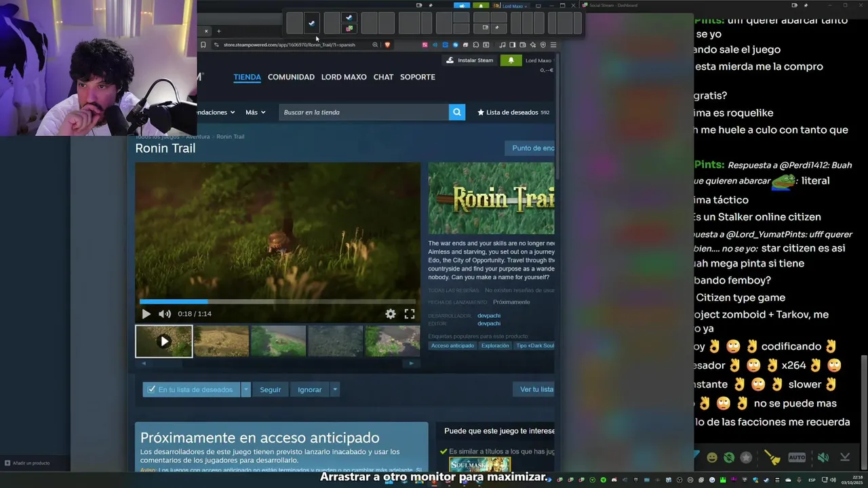The image size is (868, 488).
Task: Expand the 'Más' store dropdown
Action: pyautogui.click(x=256, y=113)
